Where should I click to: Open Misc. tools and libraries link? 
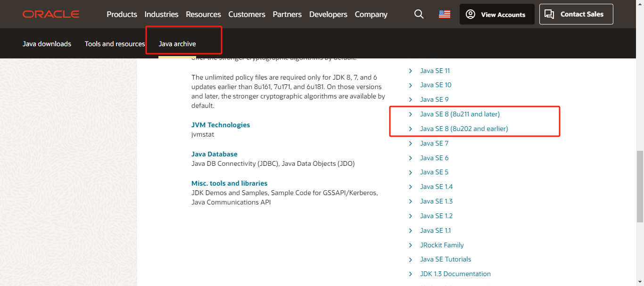point(229,183)
